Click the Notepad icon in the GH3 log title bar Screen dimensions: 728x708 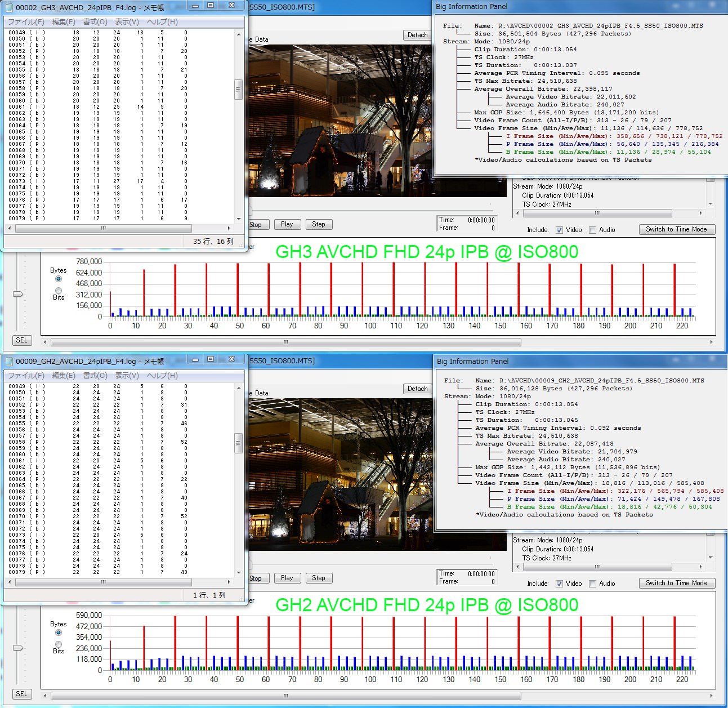[x=9, y=7]
